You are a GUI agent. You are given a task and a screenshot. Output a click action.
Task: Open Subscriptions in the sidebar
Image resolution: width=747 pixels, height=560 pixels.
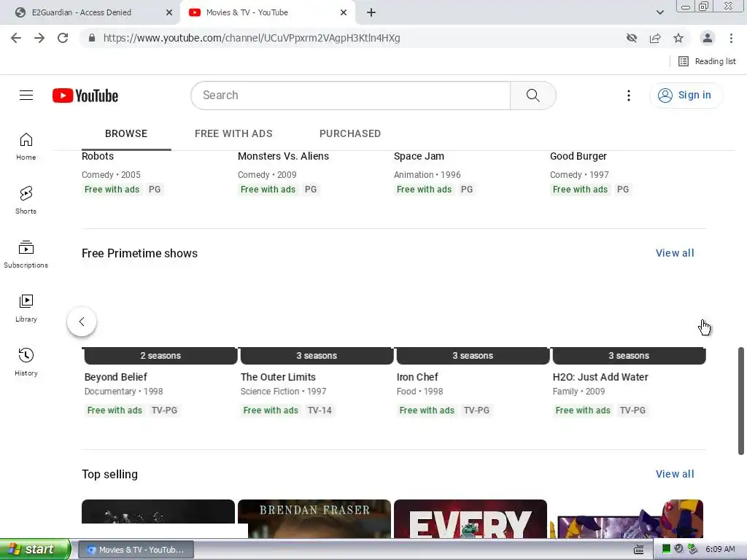click(x=26, y=254)
